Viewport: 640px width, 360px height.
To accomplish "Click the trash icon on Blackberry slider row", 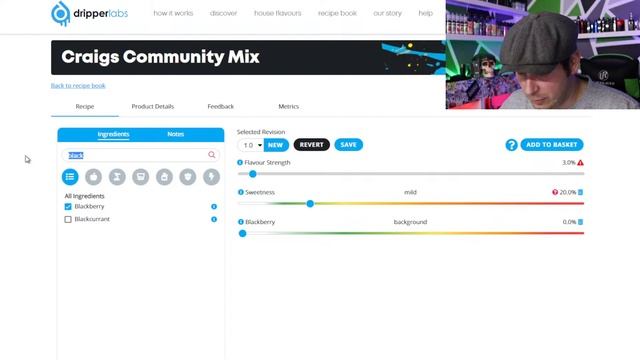I will click(580, 222).
